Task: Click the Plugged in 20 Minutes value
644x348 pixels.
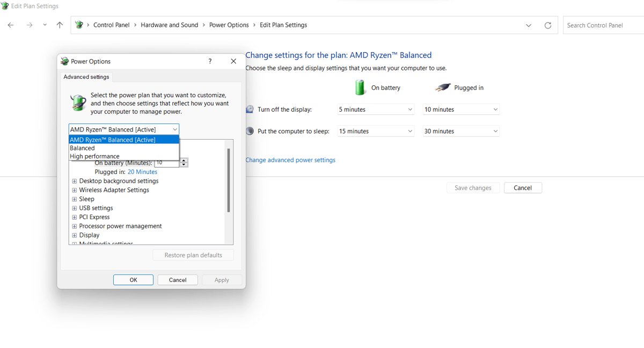Action: pos(142,172)
